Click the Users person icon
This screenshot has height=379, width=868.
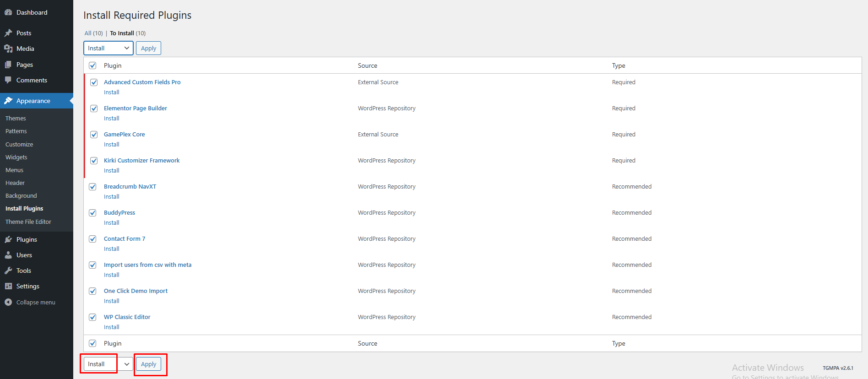[8, 255]
